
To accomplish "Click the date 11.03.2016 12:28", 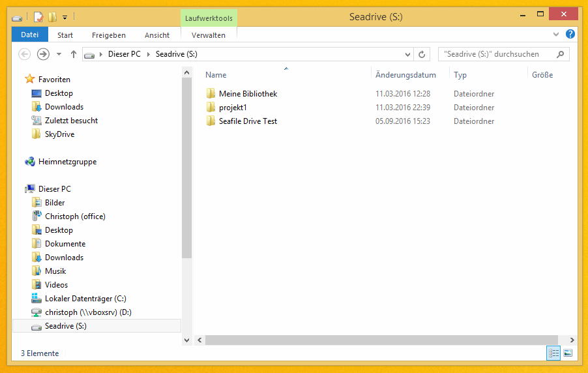I will pyautogui.click(x=403, y=94).
